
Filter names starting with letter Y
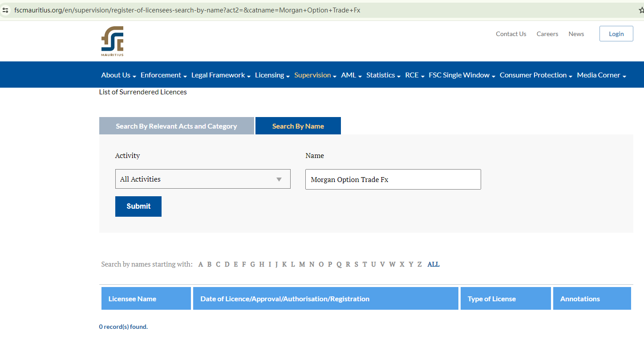(411, 264)
